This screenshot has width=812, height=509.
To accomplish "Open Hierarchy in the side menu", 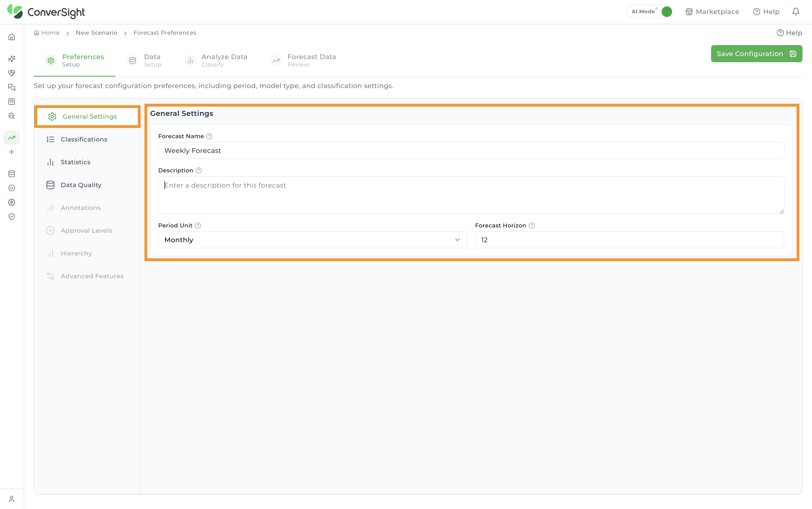I will tap(88, 254).
